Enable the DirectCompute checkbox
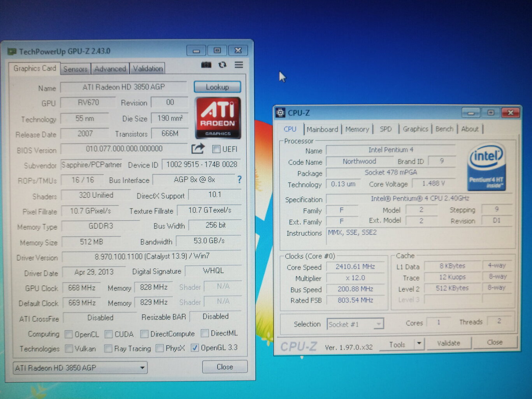The height and width of the screenshot is (399, 532). point(144,334)
